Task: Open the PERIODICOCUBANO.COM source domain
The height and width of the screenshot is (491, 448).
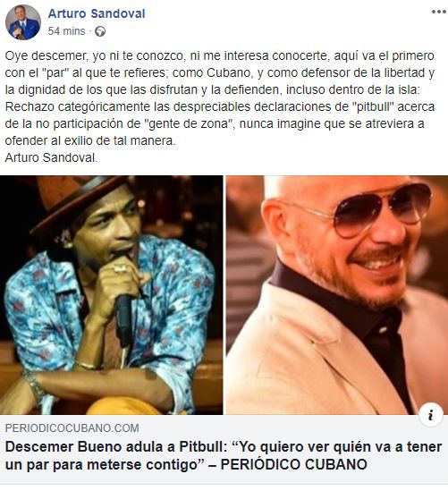Action: (x=72, y=428)
